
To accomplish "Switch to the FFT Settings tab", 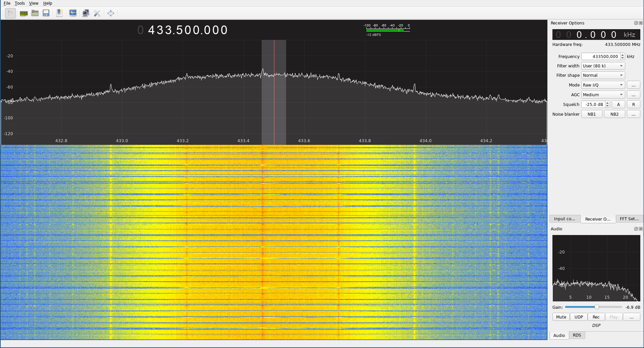I will click(629, 219).
